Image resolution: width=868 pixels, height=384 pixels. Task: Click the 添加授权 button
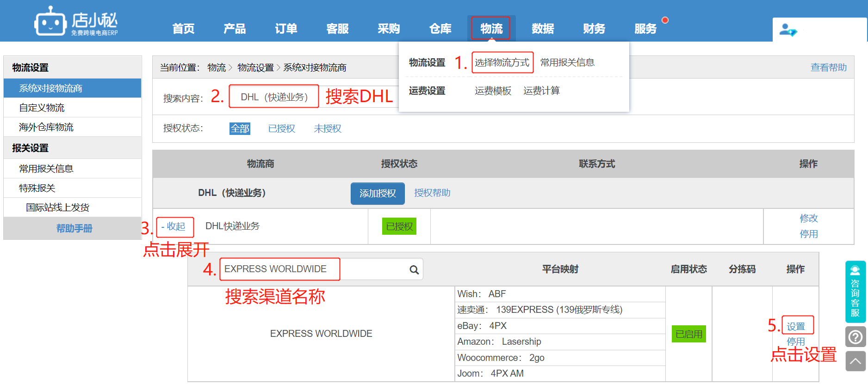tap(378, 193)
